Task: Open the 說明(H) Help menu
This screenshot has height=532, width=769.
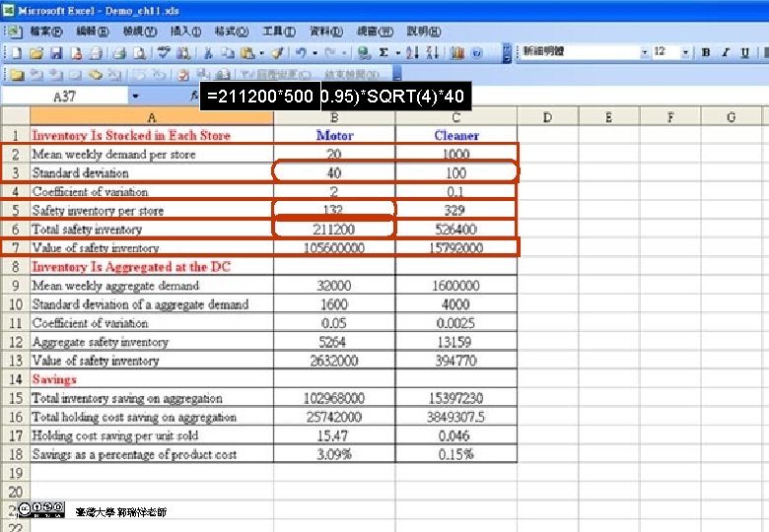Action: pos(424,32)
